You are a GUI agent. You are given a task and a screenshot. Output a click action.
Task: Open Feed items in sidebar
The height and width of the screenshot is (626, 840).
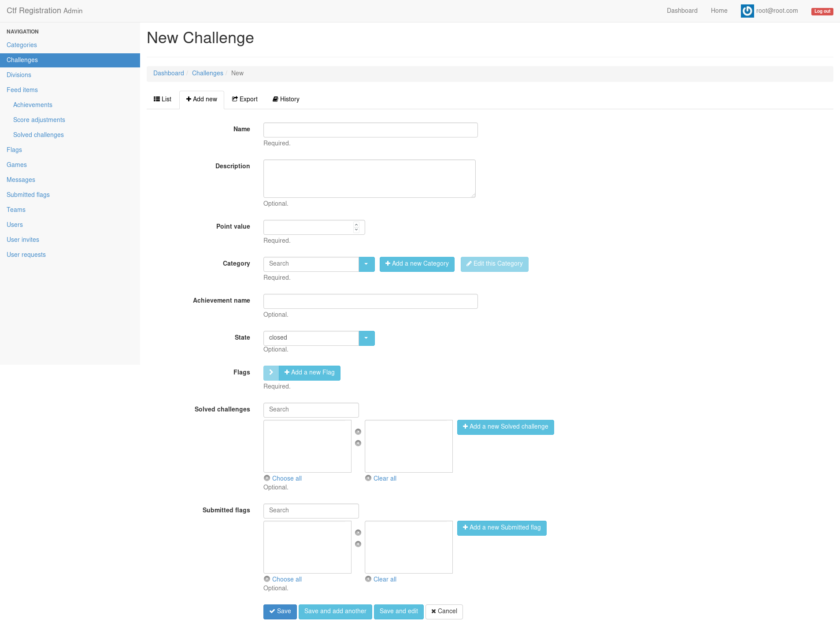(70, 90)
